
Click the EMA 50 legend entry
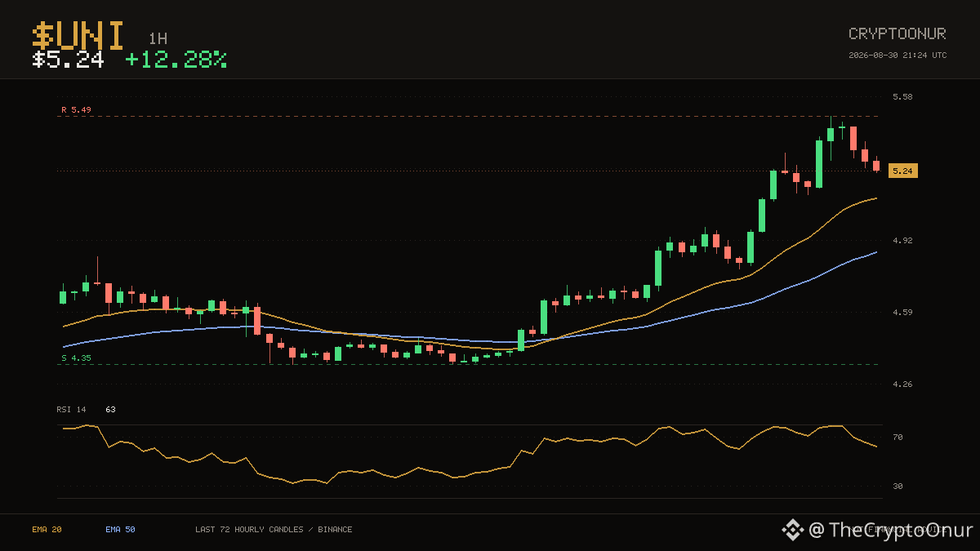(120, 530)
